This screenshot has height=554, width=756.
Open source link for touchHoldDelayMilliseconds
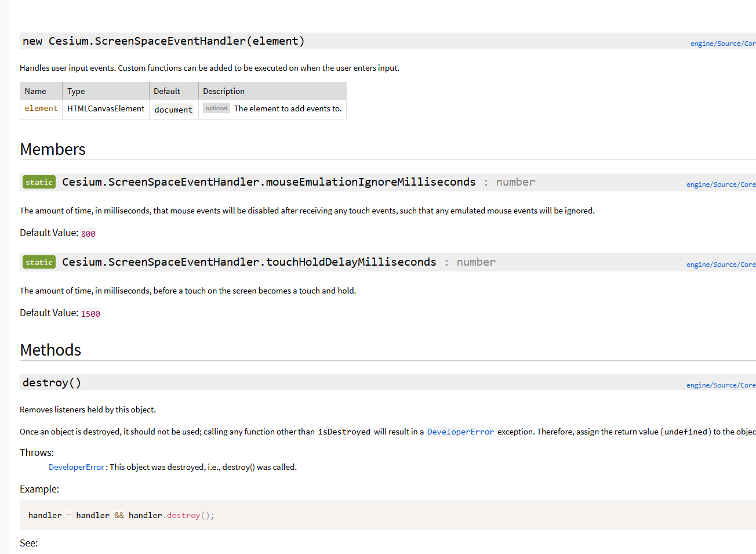click(x=721, y=265)
